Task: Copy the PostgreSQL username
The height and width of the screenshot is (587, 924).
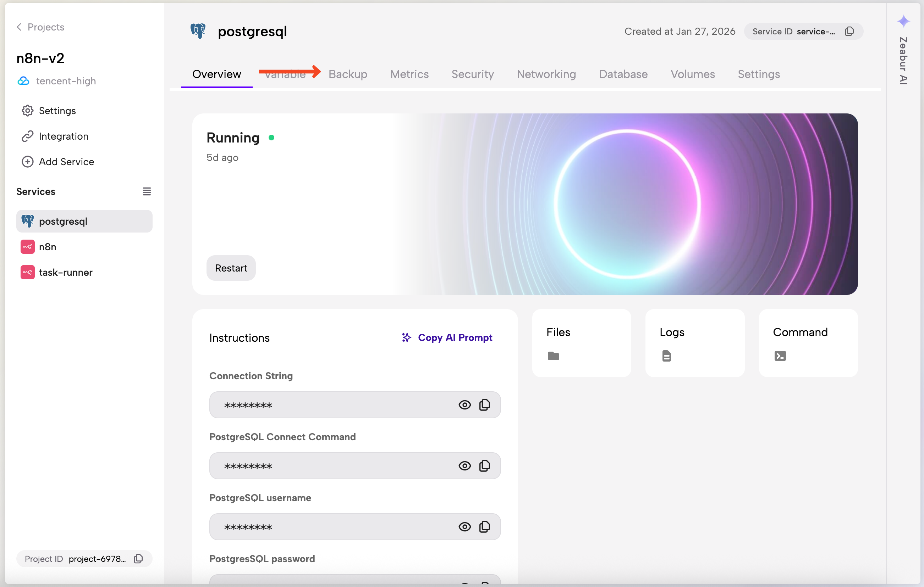Action: (x=485, y=527)
